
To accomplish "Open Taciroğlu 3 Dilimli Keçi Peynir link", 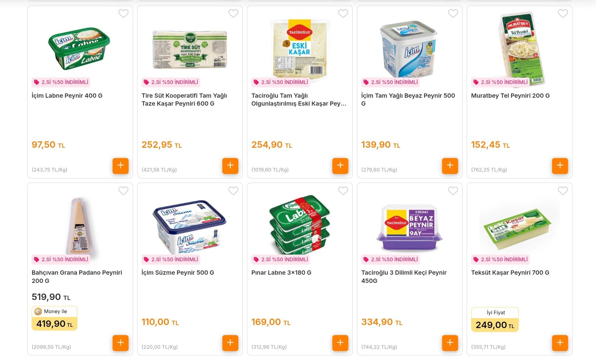I will tap(404, 276).
